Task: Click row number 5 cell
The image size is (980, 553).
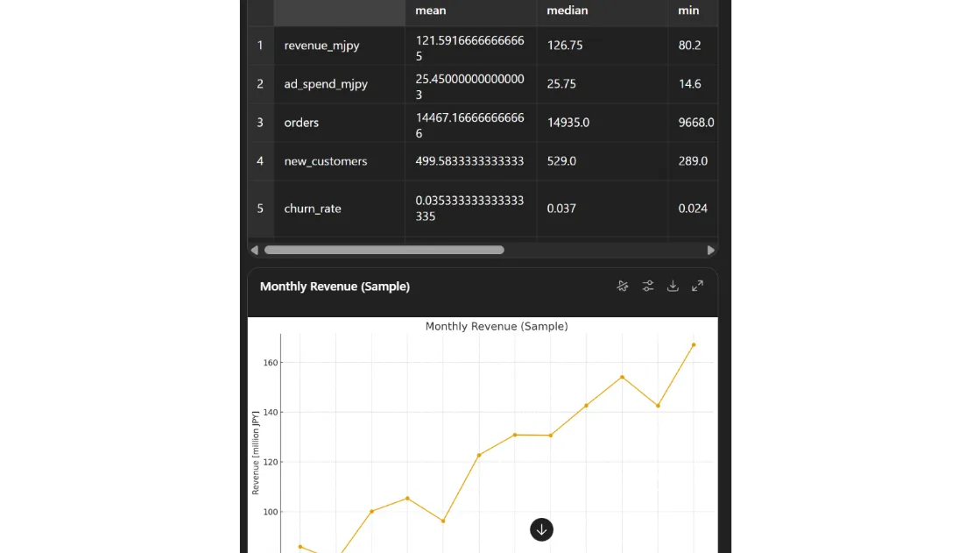Action: [x=260, y=209]
